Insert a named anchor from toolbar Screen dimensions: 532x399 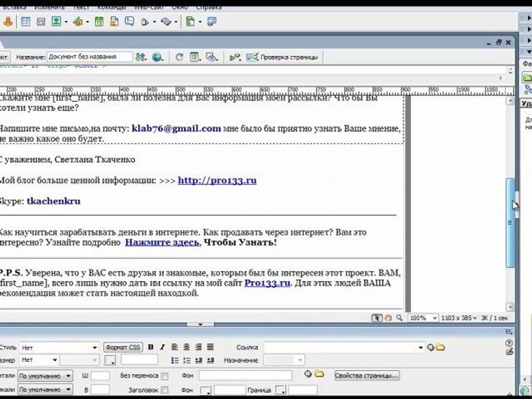pyautogui.click(x=8, y=22)
